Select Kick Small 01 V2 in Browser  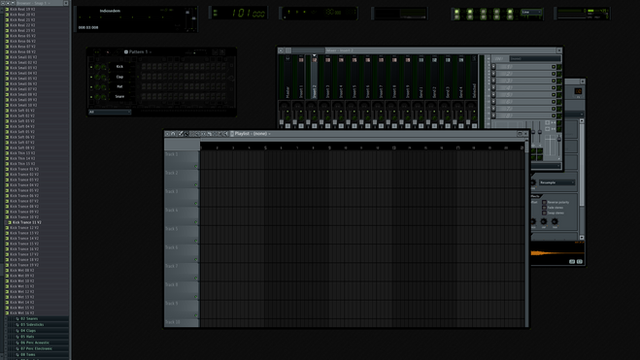pos(24,57)
